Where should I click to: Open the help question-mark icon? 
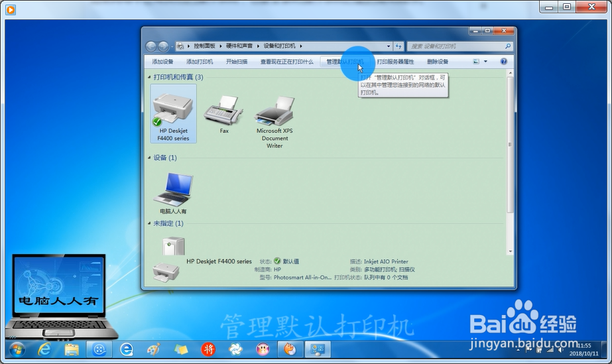(503, 61)
